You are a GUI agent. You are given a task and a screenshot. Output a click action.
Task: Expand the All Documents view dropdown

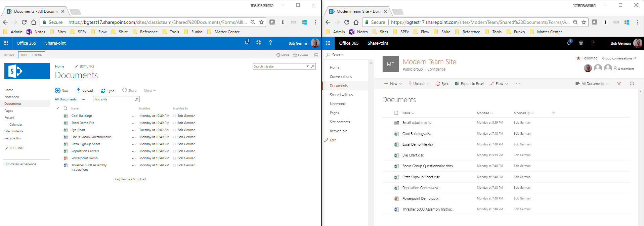tap(593, 84)
